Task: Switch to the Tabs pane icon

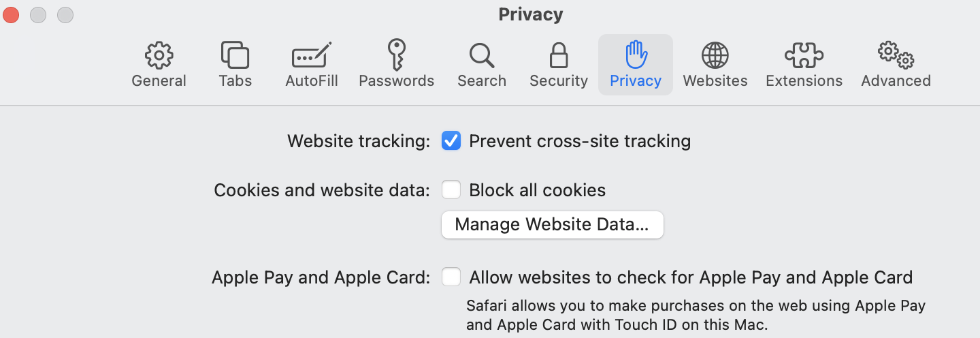Action: 235,55
